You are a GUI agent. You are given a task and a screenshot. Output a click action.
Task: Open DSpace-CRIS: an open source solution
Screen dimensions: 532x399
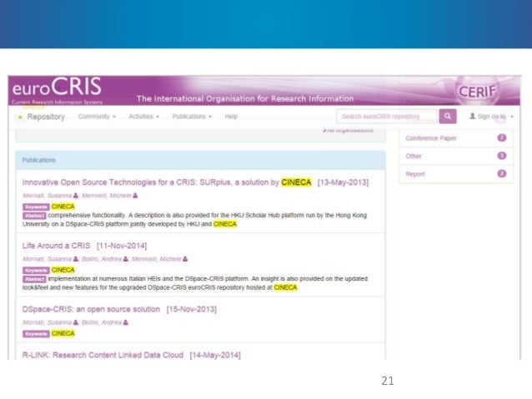[91, 309]
